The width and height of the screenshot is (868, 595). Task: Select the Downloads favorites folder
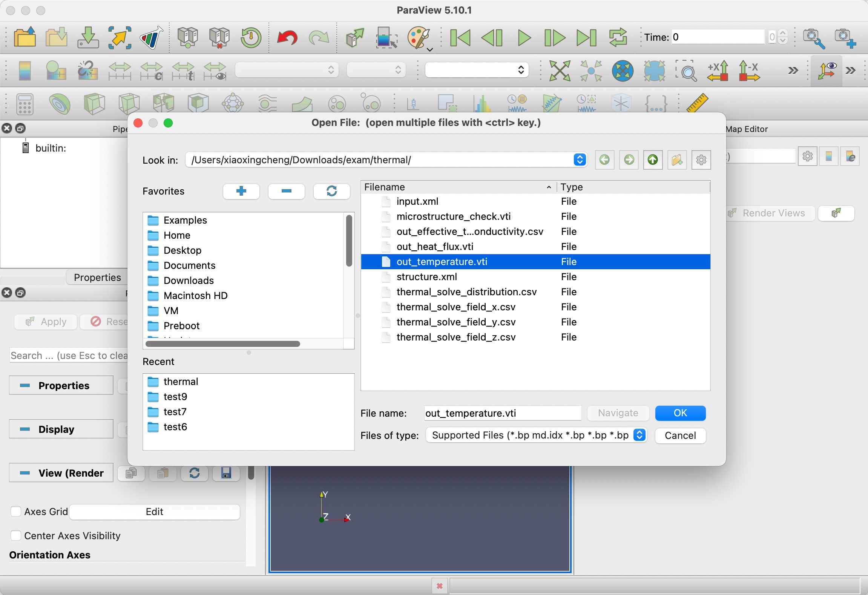coord(188,281)
